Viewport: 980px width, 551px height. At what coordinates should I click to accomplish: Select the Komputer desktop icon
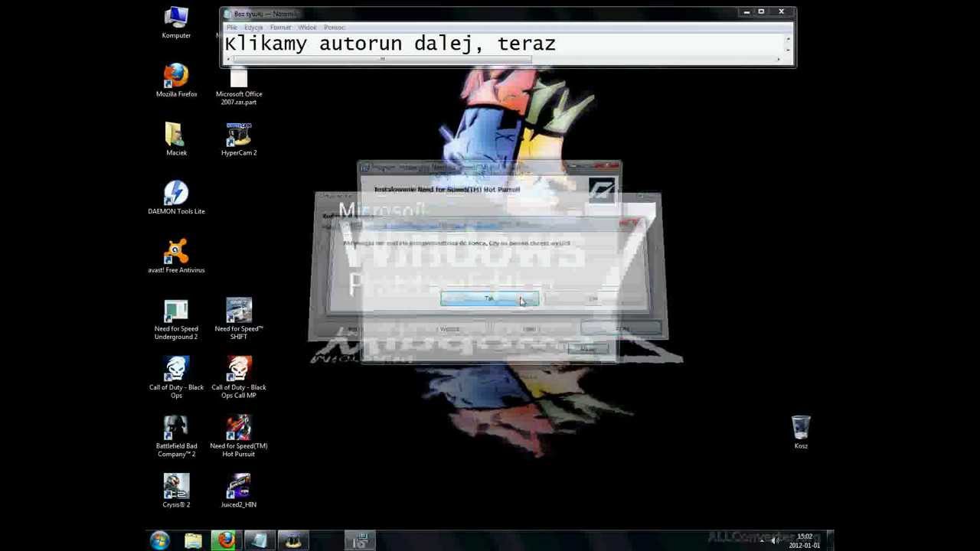tap(176, 23)
